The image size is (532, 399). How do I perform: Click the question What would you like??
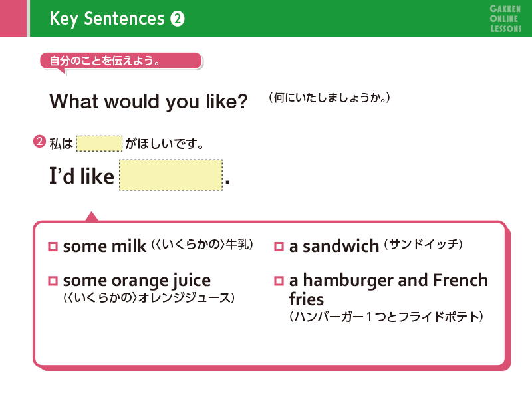coord(148,102)
